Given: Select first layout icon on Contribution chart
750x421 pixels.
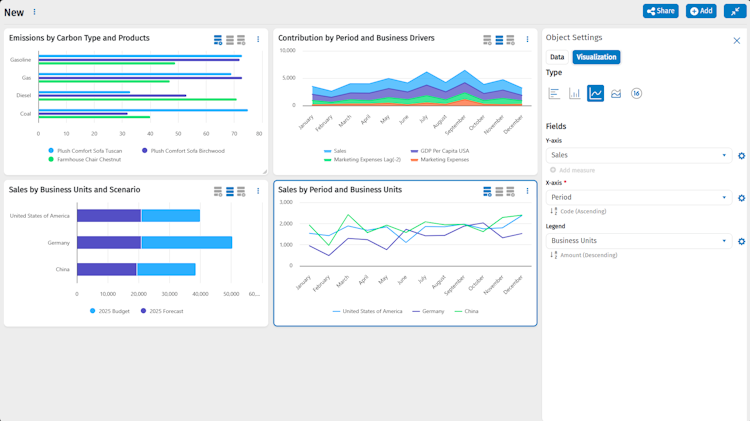Looking at the screenshot, I should point(487,40).
